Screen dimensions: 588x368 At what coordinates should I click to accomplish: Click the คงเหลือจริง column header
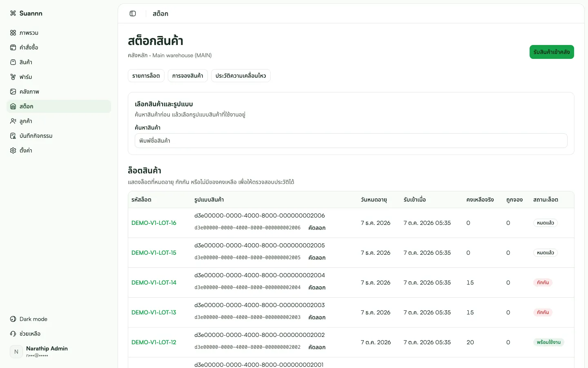480,200
